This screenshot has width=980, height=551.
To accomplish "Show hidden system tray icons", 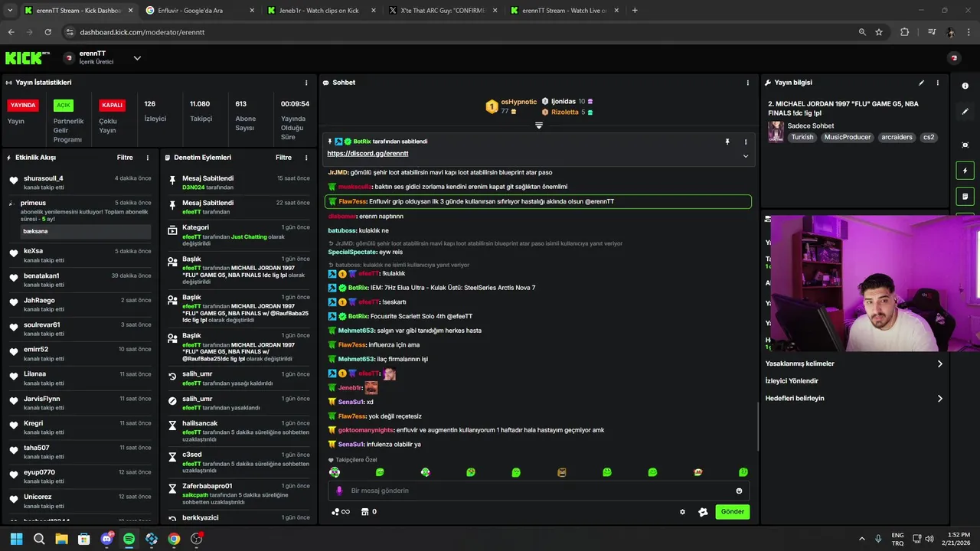I will tap(861, 539).
